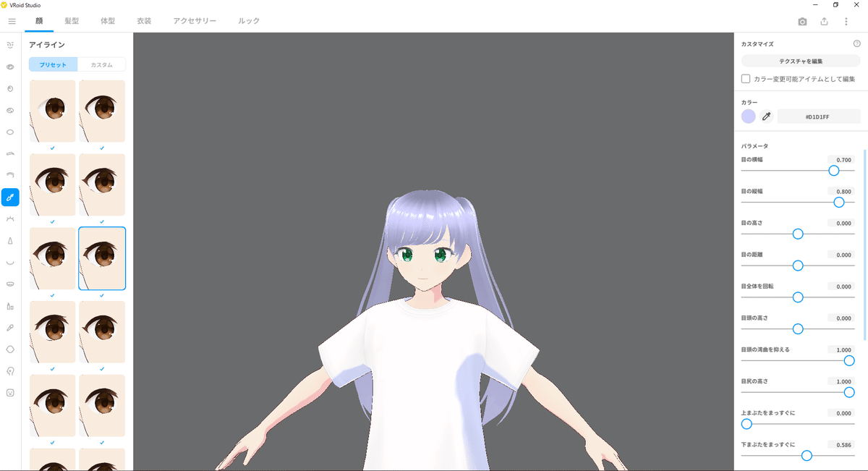Select the ear sidebar icon
The height and width of the screenshot is (471, 868).
[x=10, y=370]
